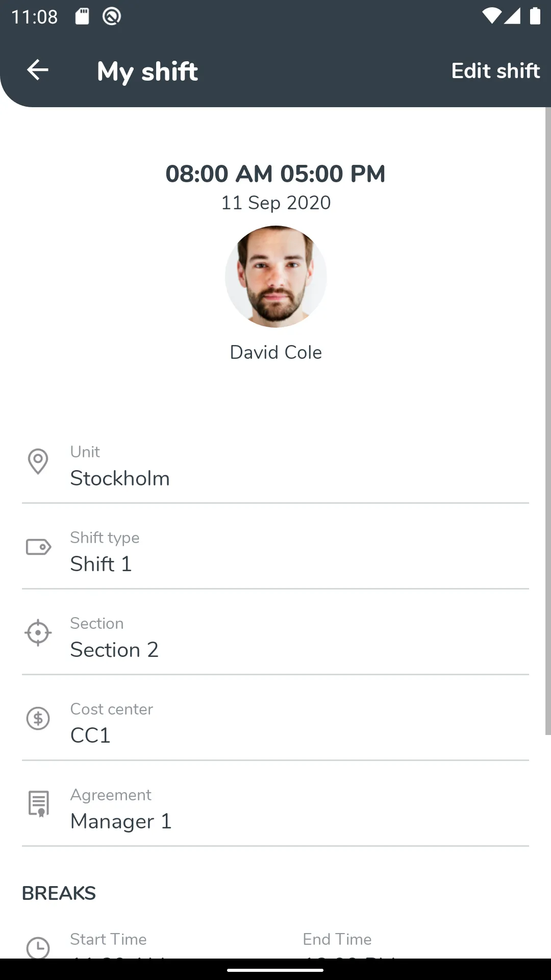This screenshot has width=551, height=980.
Task: Tap the David Cole name label
Action: tap(276, 352)
